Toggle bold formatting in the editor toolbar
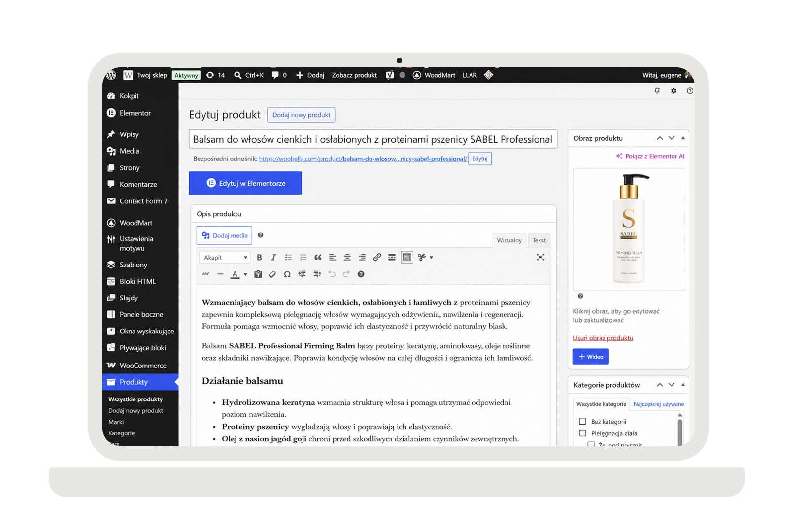 [x=259, y=257]
